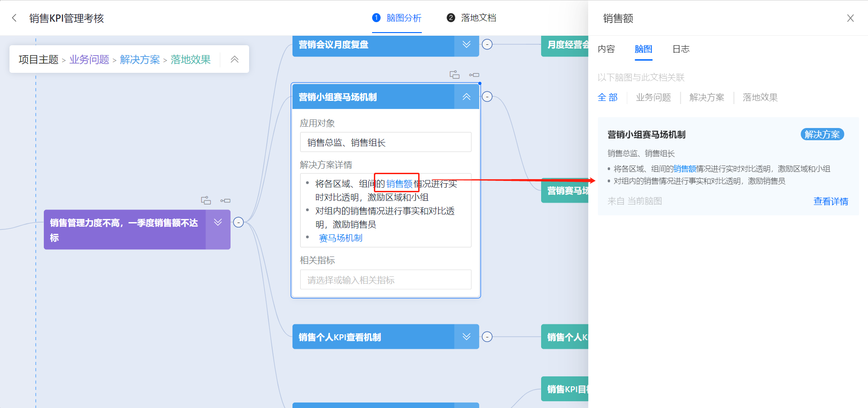This screenshot has height=408, width=868.
Task: Click add-child icon above purple 销售管理力度不高 node
Action: (x=206, y=200)
